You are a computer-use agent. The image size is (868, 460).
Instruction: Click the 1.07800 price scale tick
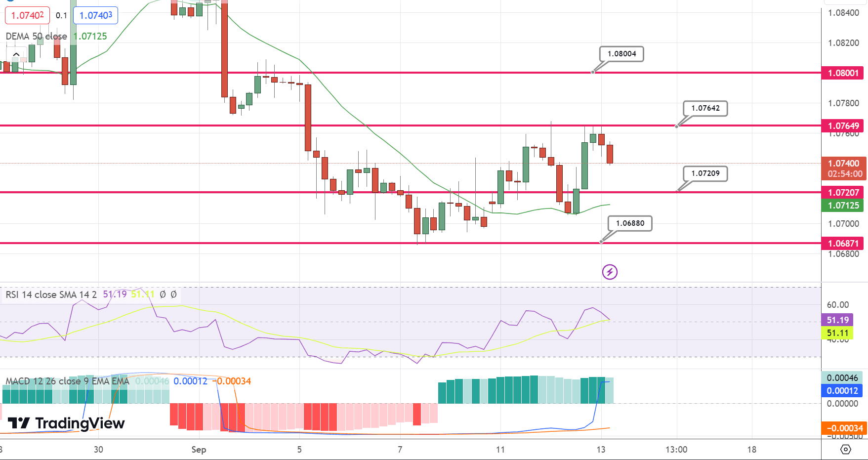(843, 103)
